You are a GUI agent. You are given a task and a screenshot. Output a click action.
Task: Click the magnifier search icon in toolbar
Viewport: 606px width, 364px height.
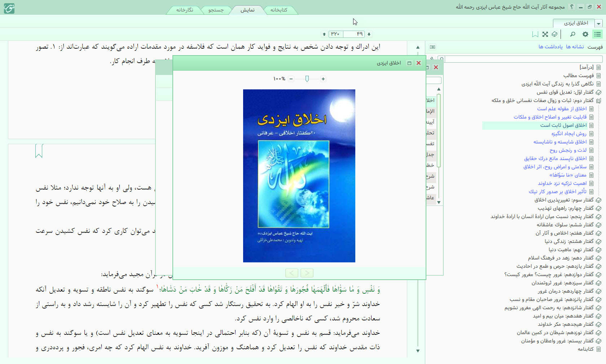point(572,34)
